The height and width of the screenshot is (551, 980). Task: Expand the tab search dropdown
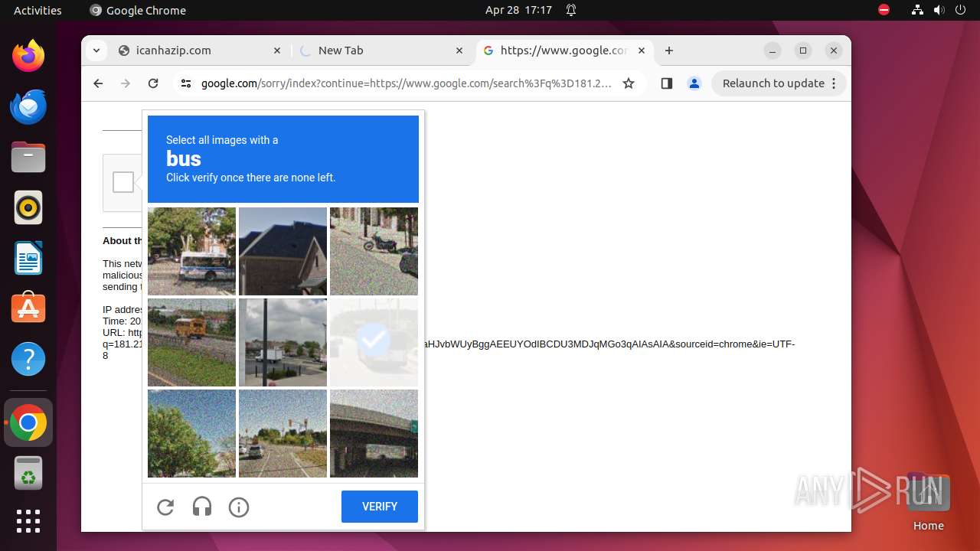pyautogui.click(x=96, y=51)
